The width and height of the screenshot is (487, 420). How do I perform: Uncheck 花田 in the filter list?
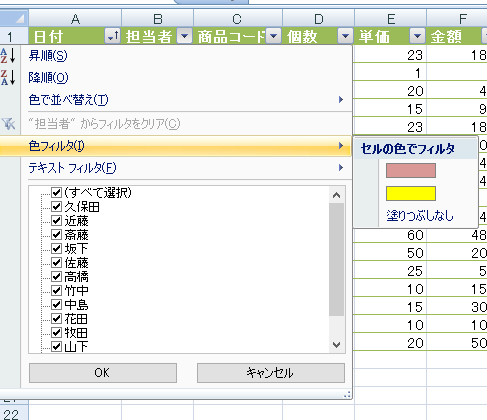coord(56,319)
